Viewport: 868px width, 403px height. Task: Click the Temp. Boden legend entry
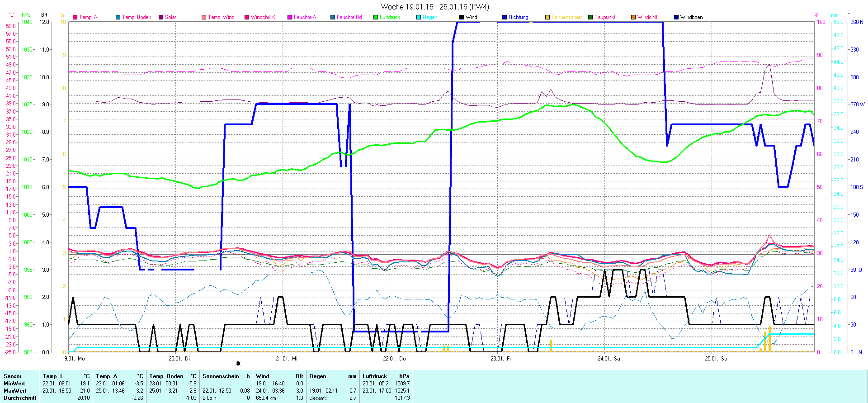pyautogui.click(x=136, y=17)
